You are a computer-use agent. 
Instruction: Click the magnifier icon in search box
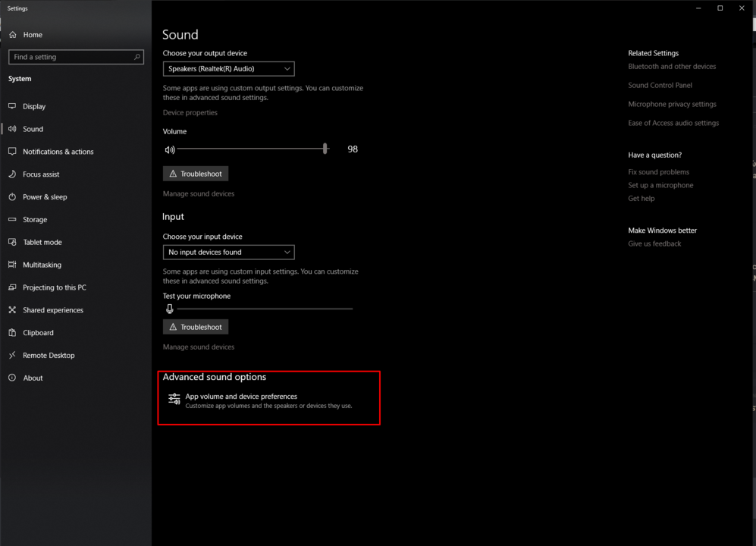point(137,57)
